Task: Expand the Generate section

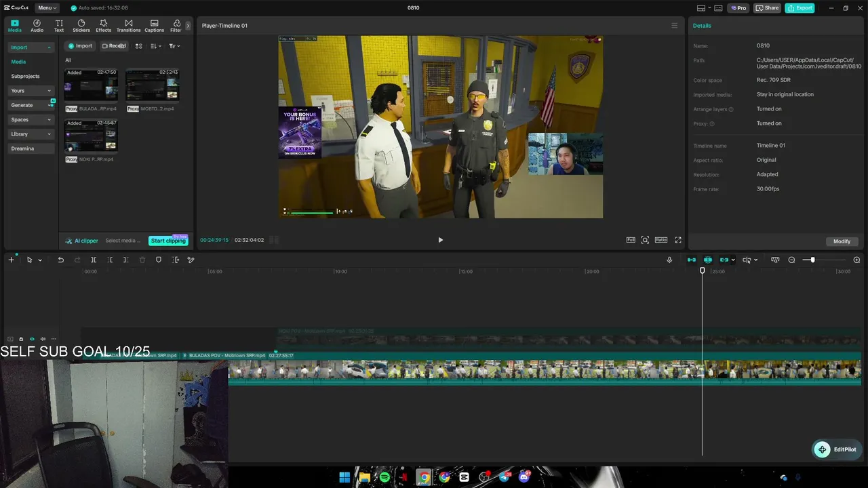Action: (31, 105)
